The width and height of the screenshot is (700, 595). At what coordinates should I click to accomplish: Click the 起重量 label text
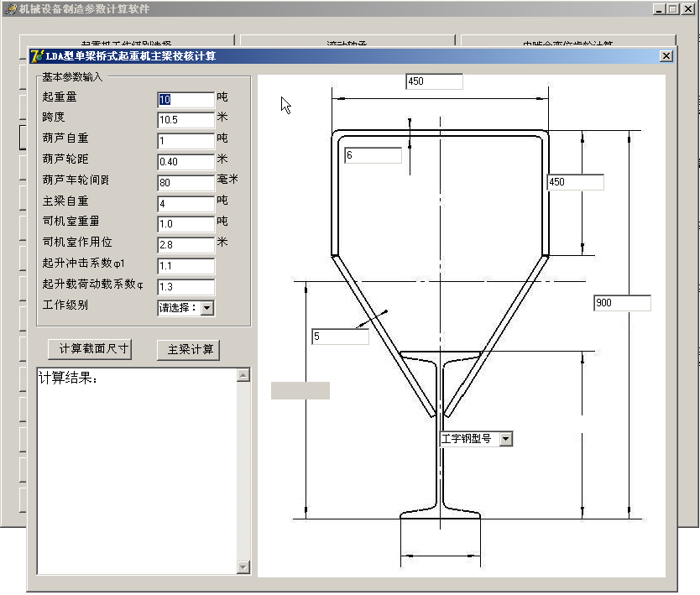pyautogui.click(x=60, y=97)
